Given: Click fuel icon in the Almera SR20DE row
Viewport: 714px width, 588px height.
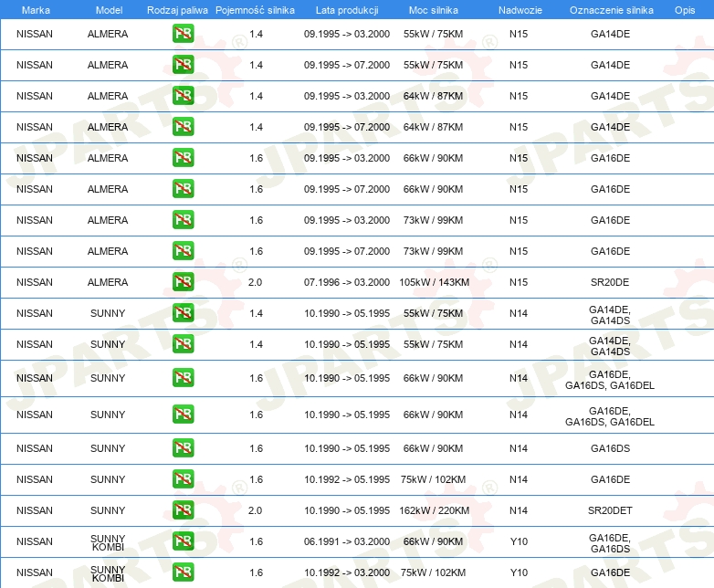Looking at the screenshot, I should coord(183,281).
